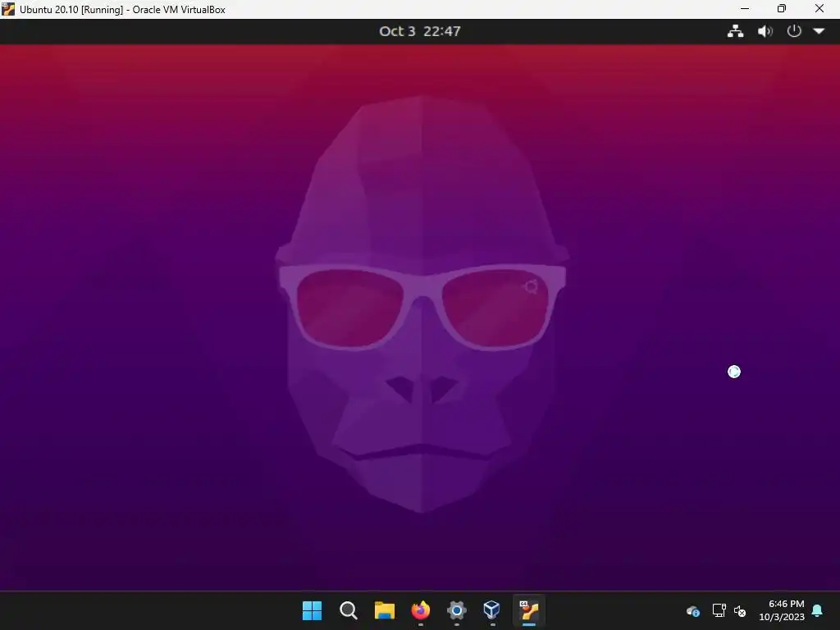
Task: Launch File Explorer from the taskbar
Action: (384, 610)
